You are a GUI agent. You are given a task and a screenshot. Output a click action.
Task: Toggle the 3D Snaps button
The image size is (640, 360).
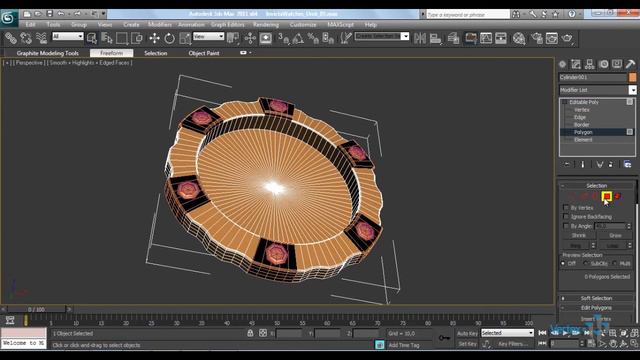pyautogui.click(x=283, y=38)
